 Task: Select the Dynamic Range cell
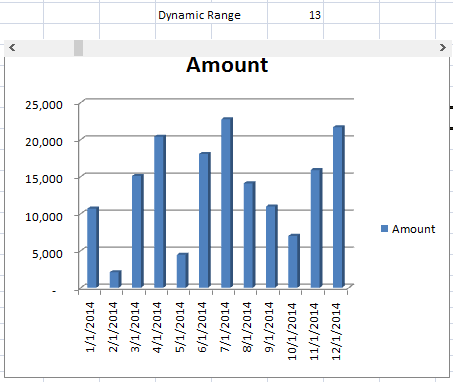pyautogui.click(x=199, y=15)
